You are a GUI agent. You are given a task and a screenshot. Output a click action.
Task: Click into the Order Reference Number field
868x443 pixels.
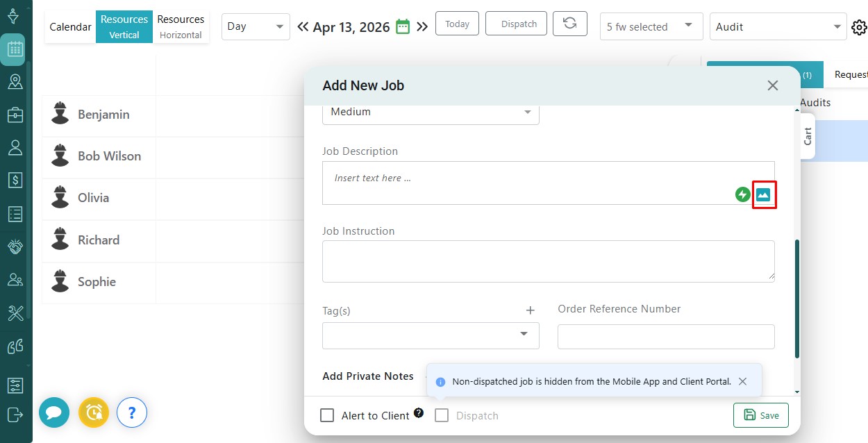pyautogui.click(x=665, y=337)
